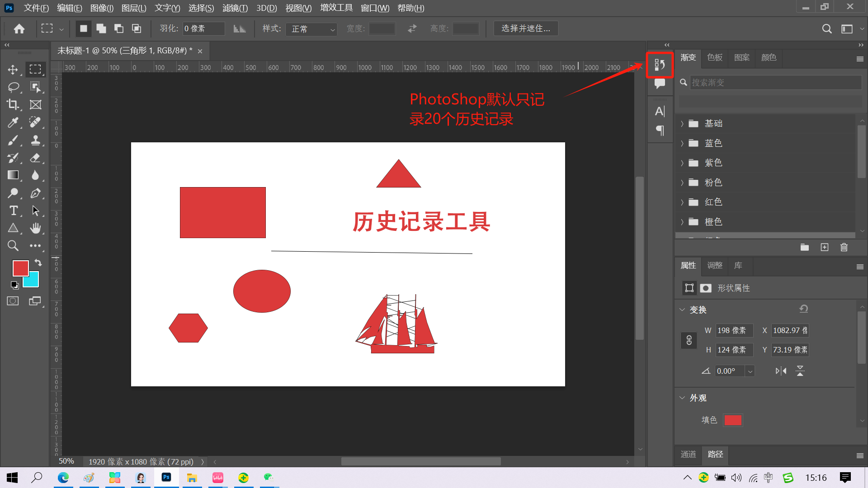
Task: Select the Zoom tool
Action: [x=13, y=246]
